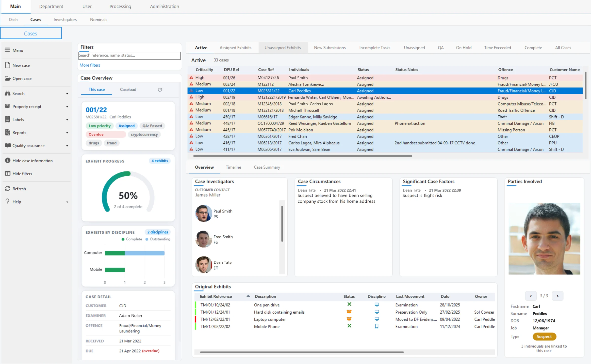This screenshot has height=364, width=591.
Task: Switch to the Caseload tab
Action: tap(128, 89)
